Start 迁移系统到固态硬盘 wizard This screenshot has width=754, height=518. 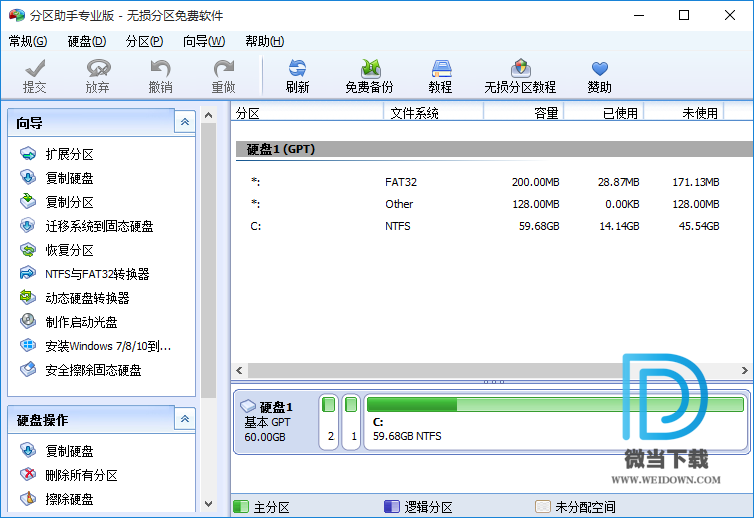[x=99, y=226]
